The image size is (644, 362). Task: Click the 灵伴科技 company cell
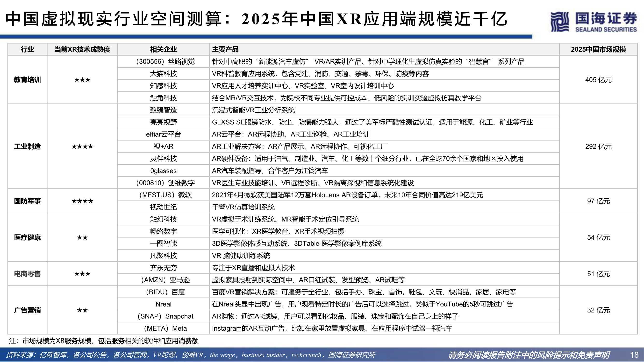coord(163,158)
